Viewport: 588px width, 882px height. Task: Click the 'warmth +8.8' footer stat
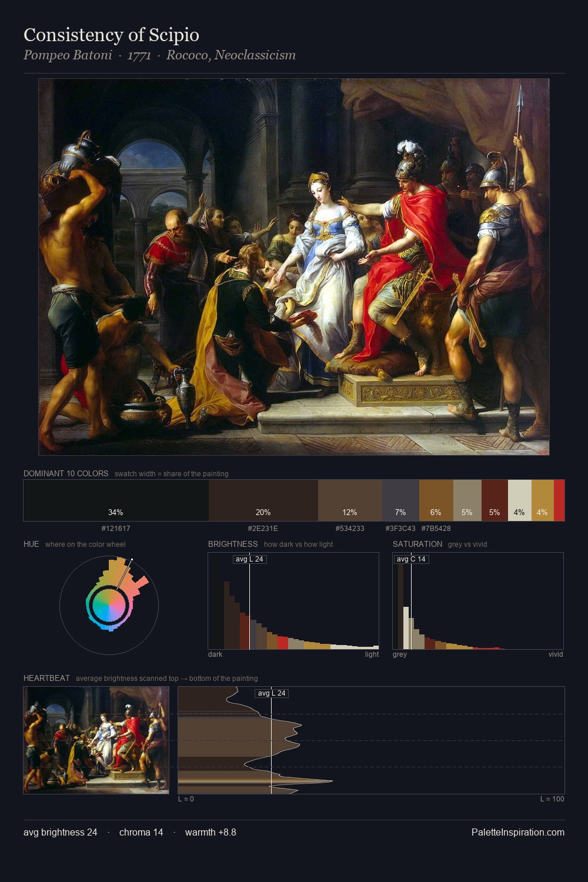pos(211,832)
